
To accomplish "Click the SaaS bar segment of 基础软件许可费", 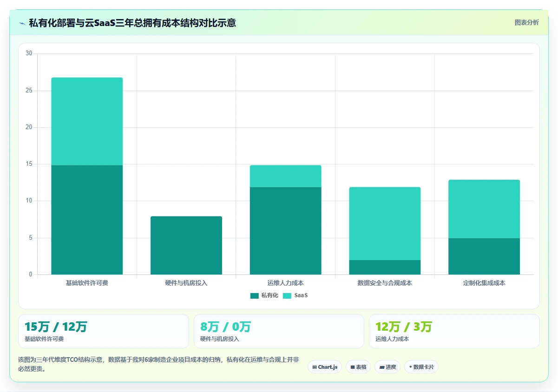I will pos(87,121).
